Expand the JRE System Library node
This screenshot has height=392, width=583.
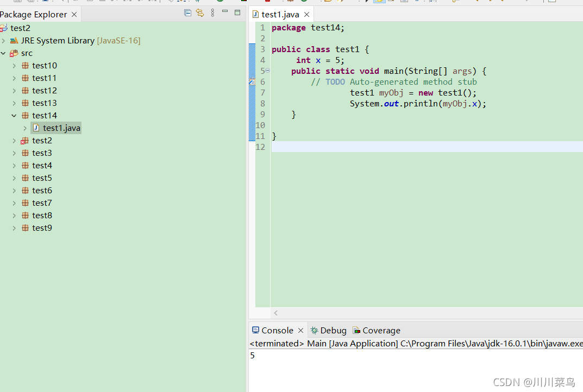click(x=3, y=41)
